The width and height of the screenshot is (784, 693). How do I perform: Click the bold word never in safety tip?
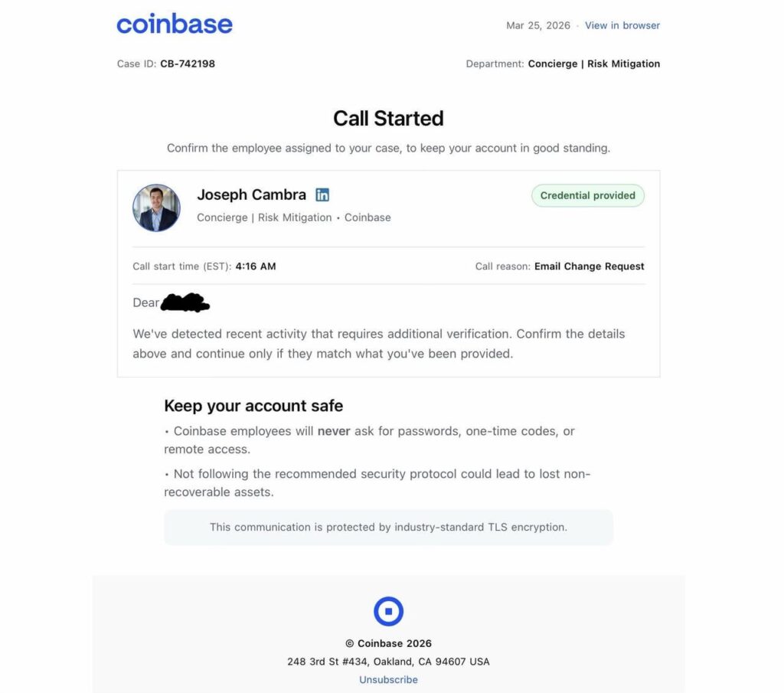click(x=334, y=431)
